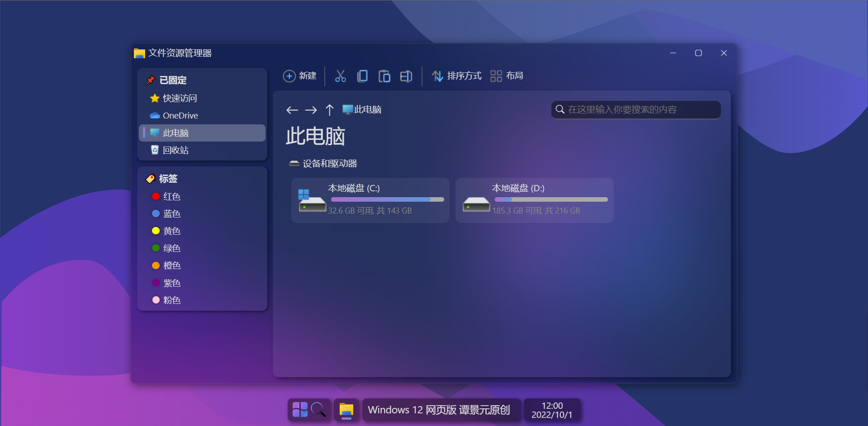
Task: Click the up navigation arrow
Action: coord(329,110)
